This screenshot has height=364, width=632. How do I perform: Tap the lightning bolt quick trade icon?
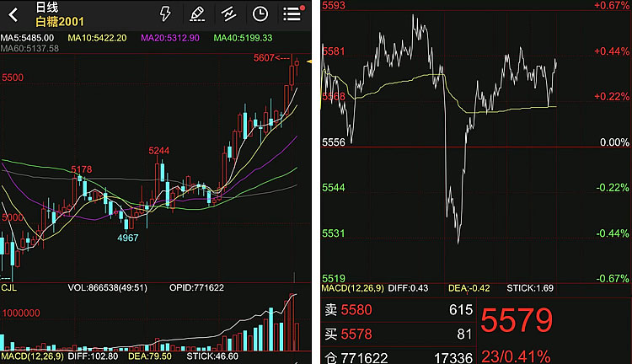(x=165, y=13)
